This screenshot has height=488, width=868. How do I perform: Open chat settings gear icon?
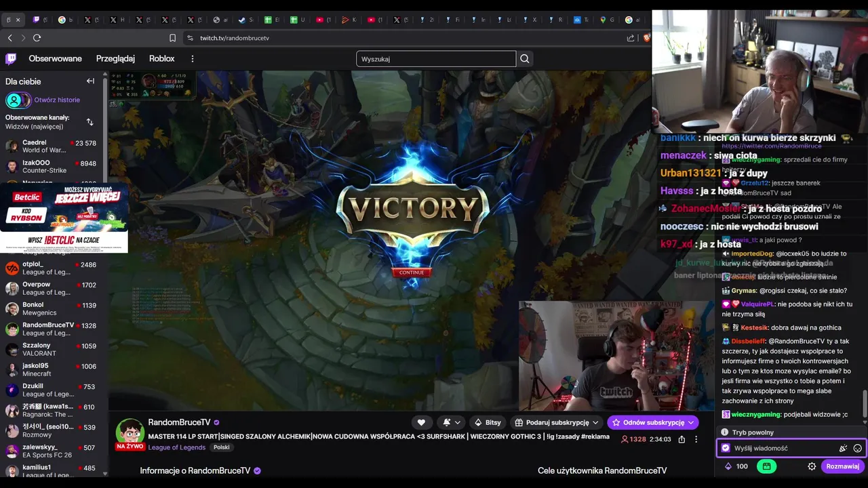tap(812, 466)
